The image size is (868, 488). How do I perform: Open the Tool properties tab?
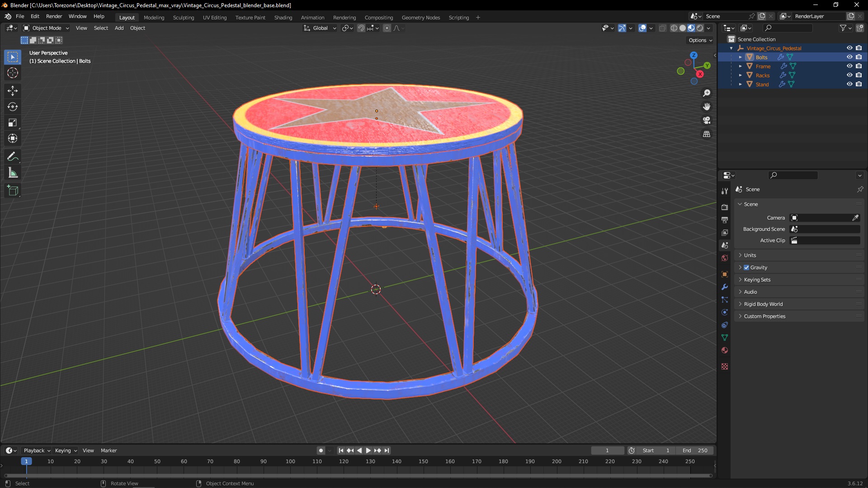(x=725, y=192)
